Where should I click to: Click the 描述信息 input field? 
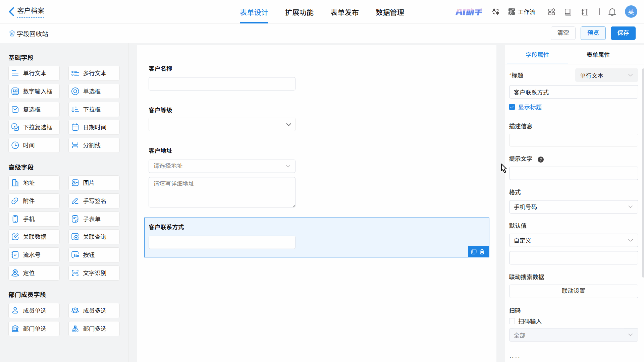pyautogui.click(x=573, y=140)
